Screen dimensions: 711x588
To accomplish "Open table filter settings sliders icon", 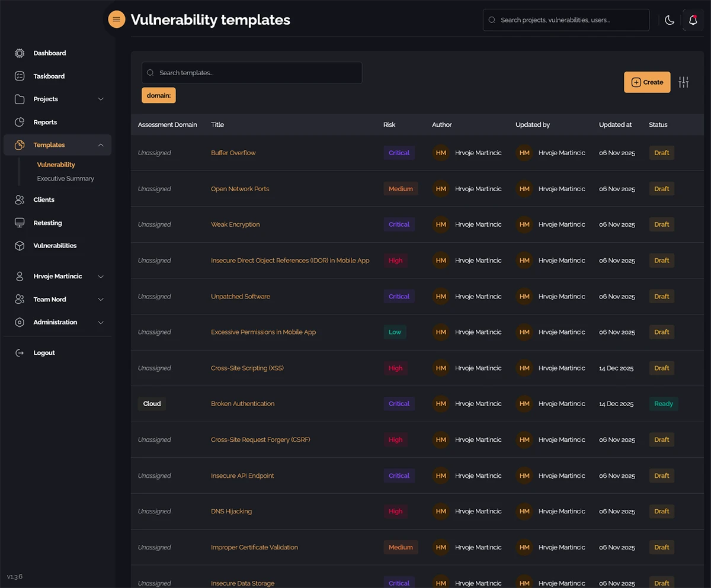I will pyautogui.click(x=684, y=82).
